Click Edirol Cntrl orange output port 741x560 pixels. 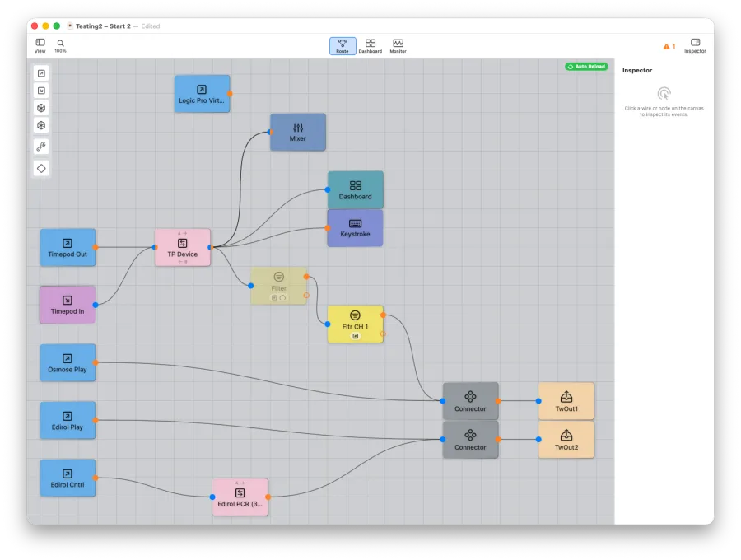pyautogui.click(x=96, y=478)
